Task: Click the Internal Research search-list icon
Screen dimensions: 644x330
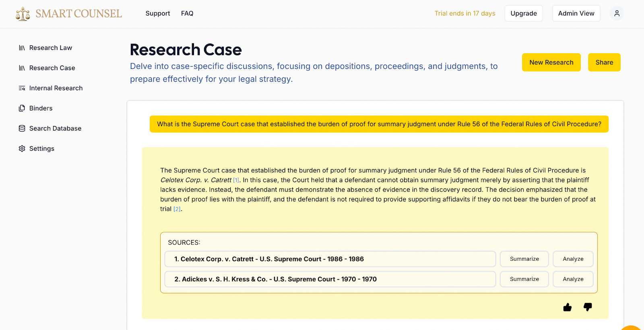Action: pos(22,88)
